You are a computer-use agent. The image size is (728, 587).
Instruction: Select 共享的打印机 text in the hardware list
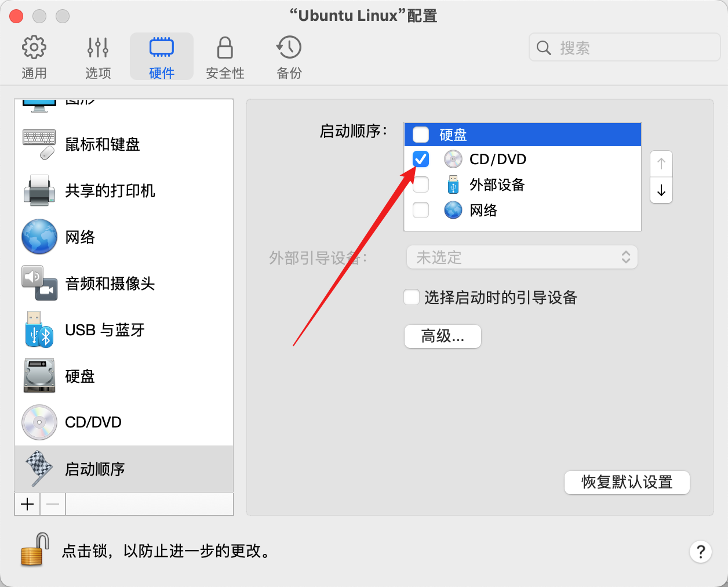[x=110, y=191]
